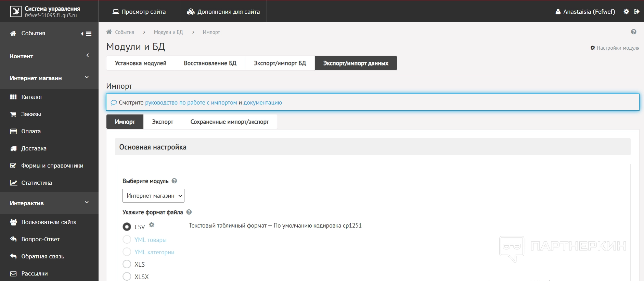Open CSV settings gear icon
Viewport: 644px width, 281px height.
(152, 225)
